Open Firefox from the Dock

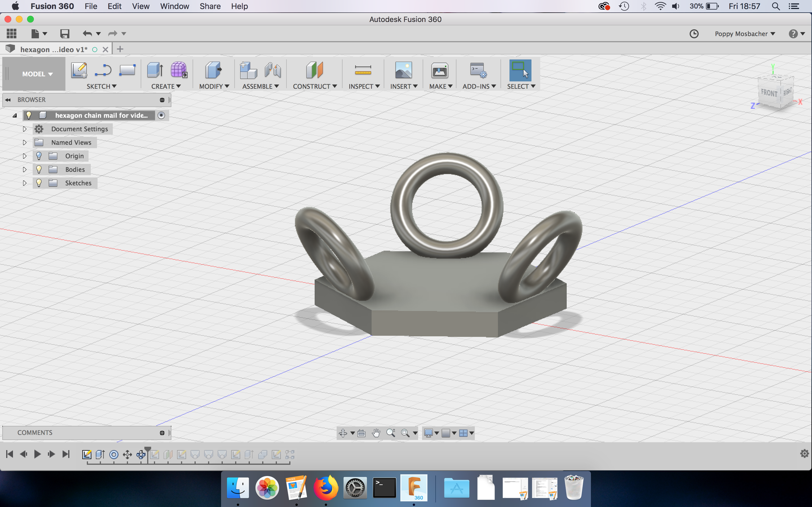[x=326, y=488]
